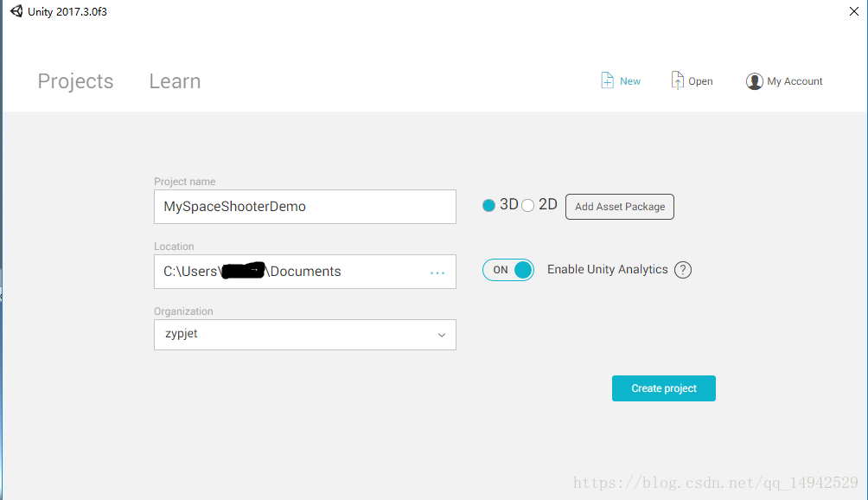The height and width of the screenshot is (500, 868).
Task: Browse location with the three-dots icon
Action: tap(437, 273)
